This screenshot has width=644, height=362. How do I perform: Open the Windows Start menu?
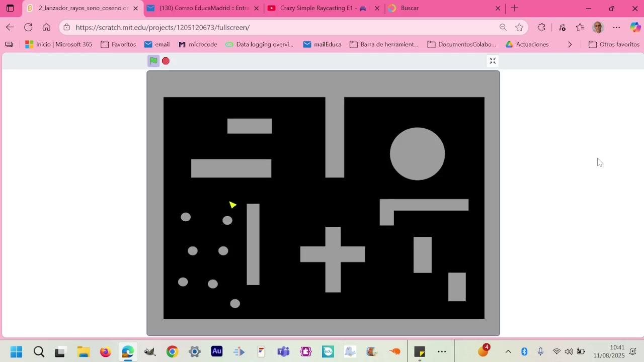click(16, 351)
